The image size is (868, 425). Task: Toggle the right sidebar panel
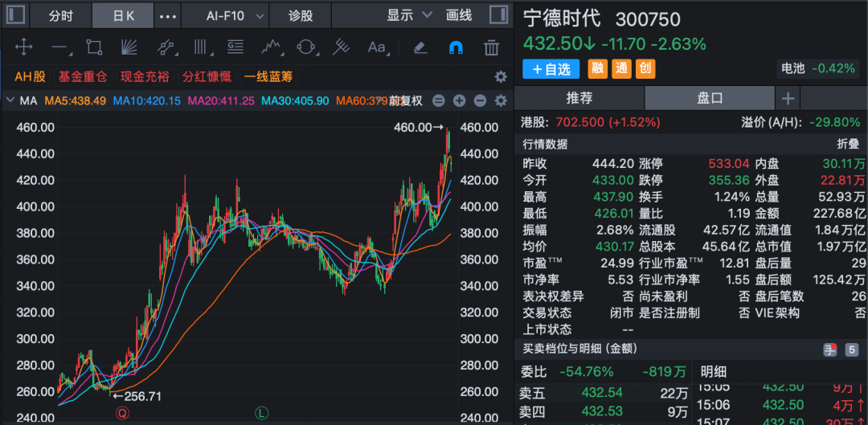point(498,15)
